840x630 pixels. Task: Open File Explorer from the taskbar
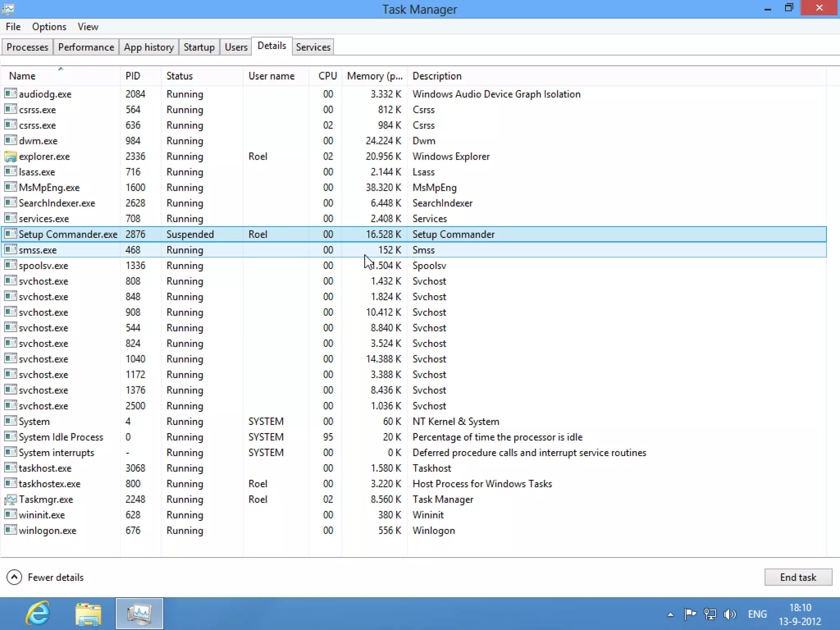click(88, 614)
